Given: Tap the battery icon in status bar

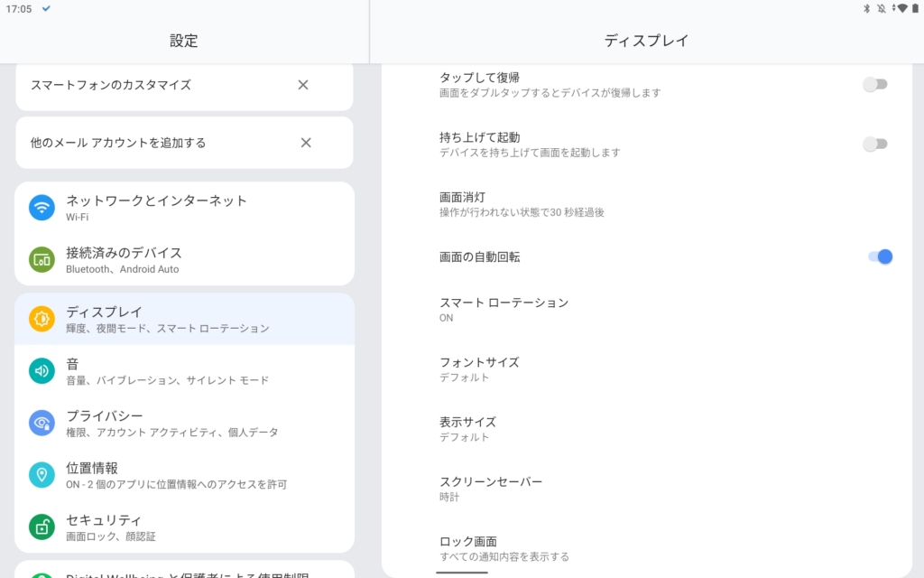Looking at the screenshot, I should pos(914,8).
